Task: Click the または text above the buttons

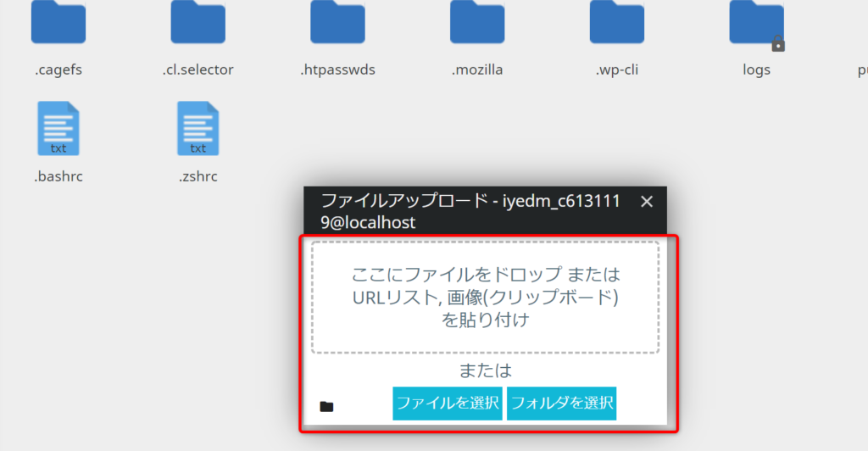Action: tap(485, 370)
